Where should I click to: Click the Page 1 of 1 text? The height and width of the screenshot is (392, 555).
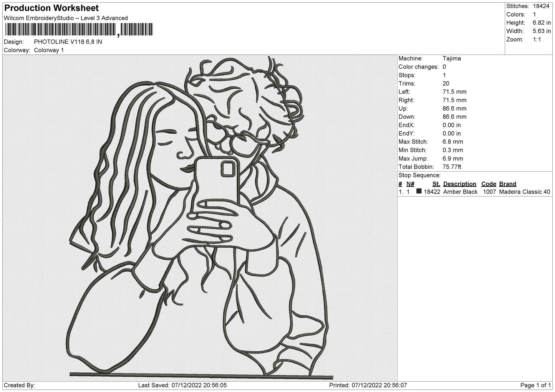click(536, 385)
